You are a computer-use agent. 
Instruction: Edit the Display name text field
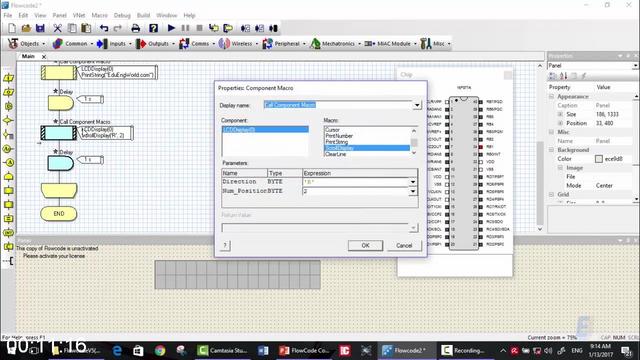click(x=338, y=105)
